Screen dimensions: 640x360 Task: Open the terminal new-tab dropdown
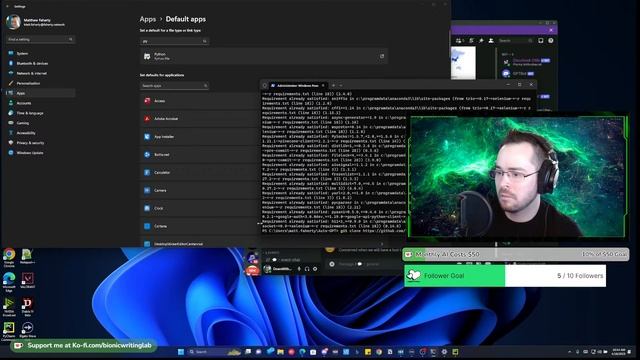pyautogui.click(x=341, y=85)
